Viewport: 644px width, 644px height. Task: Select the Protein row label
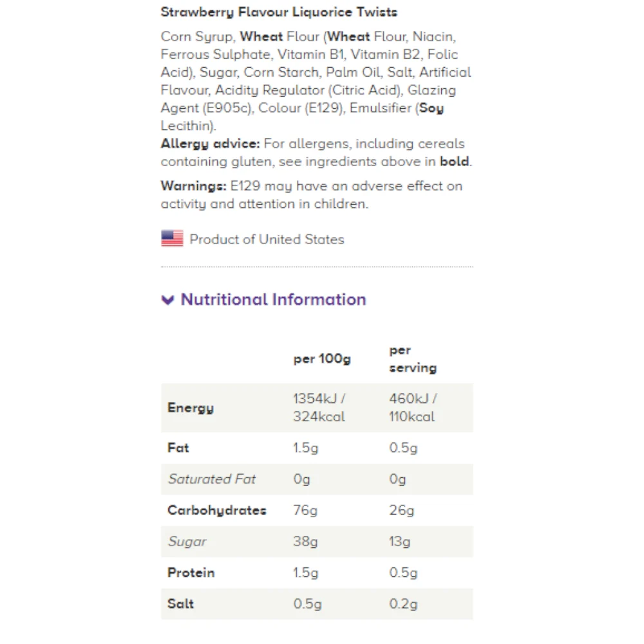click(191, 573)
